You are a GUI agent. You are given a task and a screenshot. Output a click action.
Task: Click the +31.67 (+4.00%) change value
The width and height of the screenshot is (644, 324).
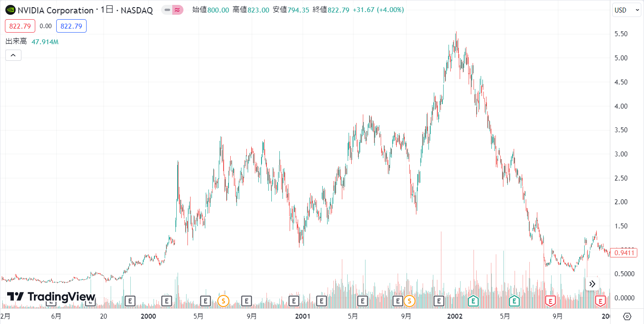pos(378,10)
